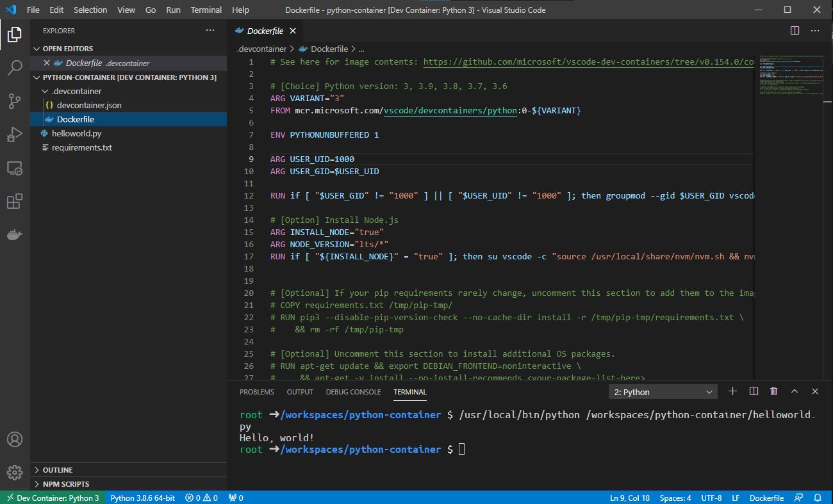The width and height of the screenshot is (833, 504).
Task: Close the Dockerfile editor tab
Action: [x=293, y=31]
